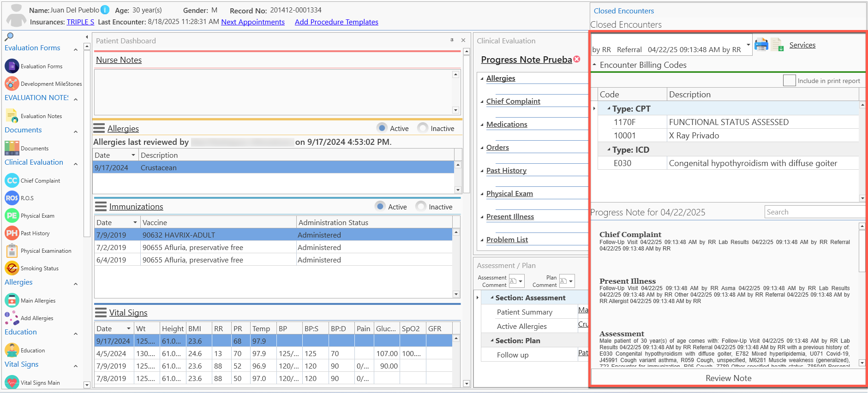Open the Chief Complaint sidebar icon
Screen dimensions: 868x393
(12, 180)
